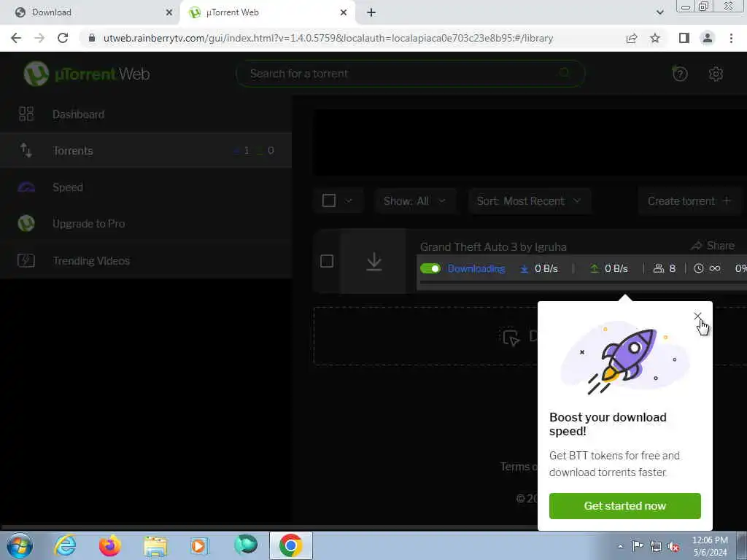747x560 pixels.
Task: Bookmark this page with the star
Action: pyautogui.click(x=655, y=38)
